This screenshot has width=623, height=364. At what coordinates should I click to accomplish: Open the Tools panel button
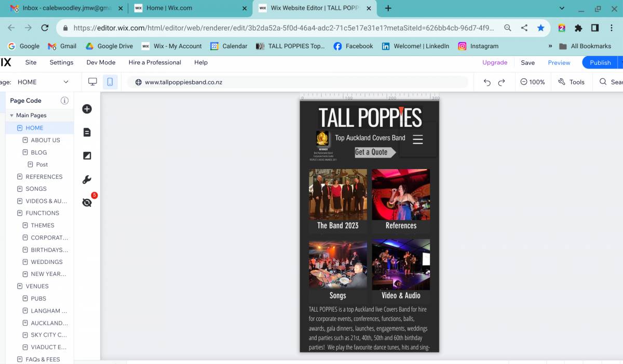571,82
